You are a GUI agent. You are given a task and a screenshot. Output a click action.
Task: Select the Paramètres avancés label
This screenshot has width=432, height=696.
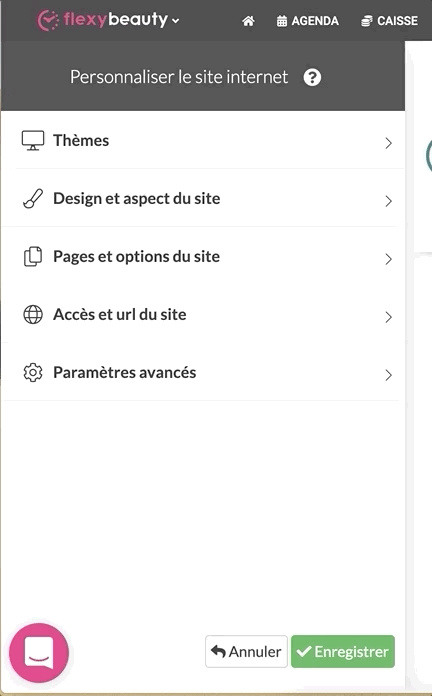[125, 372]
